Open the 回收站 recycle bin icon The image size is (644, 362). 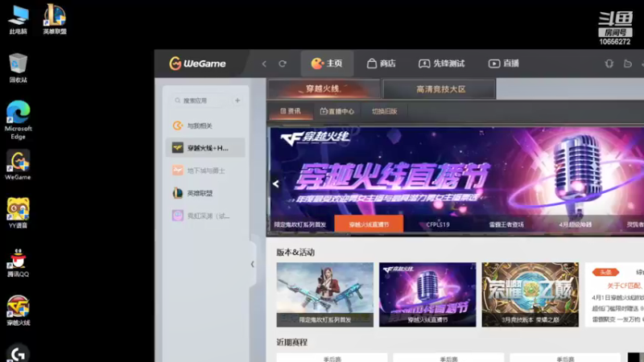click(x=18, y=68)
